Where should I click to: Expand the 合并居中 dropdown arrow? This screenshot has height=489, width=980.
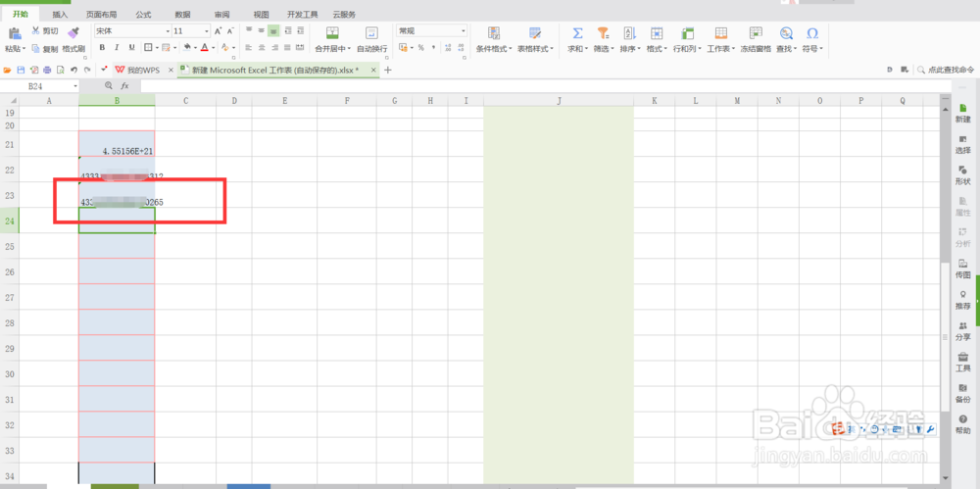(349, 49)
